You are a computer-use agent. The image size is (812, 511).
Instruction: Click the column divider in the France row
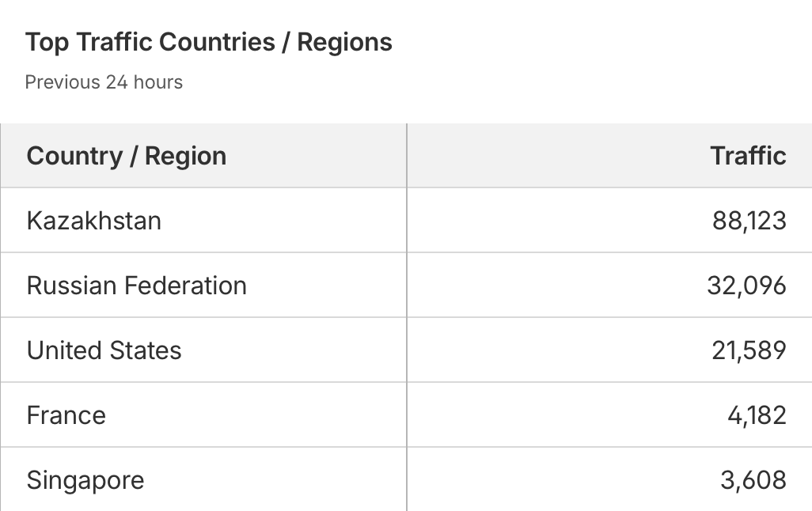(x=407, y=415)
